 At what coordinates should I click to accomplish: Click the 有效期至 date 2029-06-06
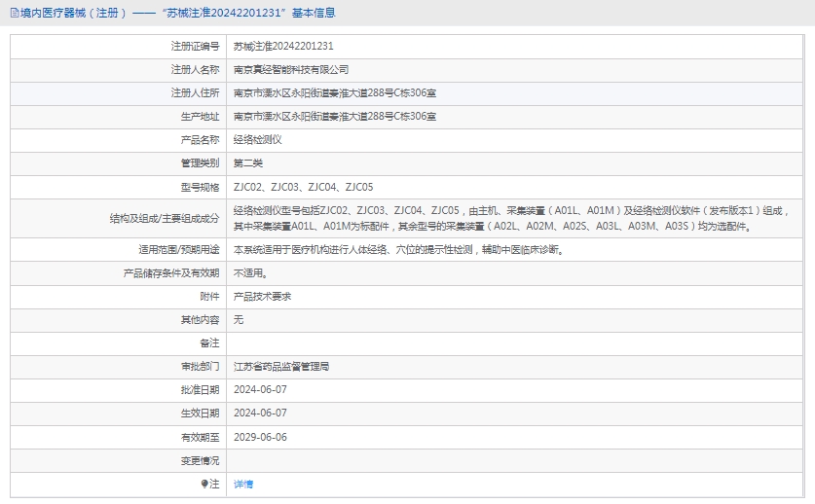coord(260,437)
